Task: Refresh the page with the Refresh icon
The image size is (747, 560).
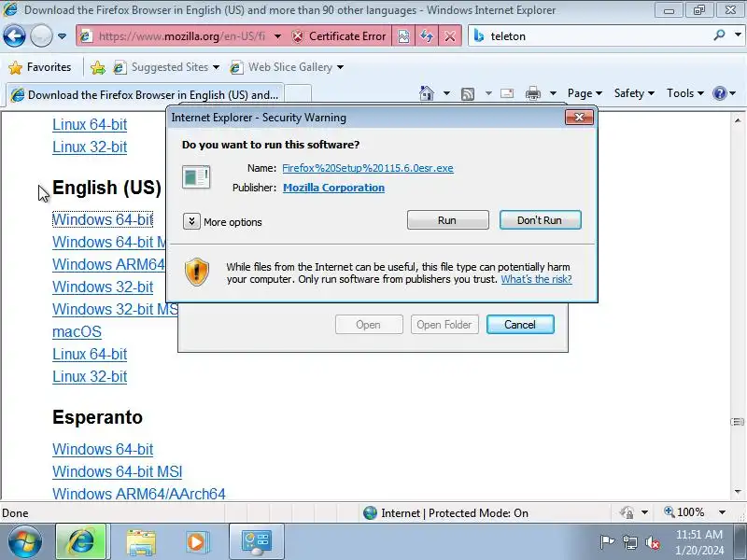Action: (x=427, y=36)
